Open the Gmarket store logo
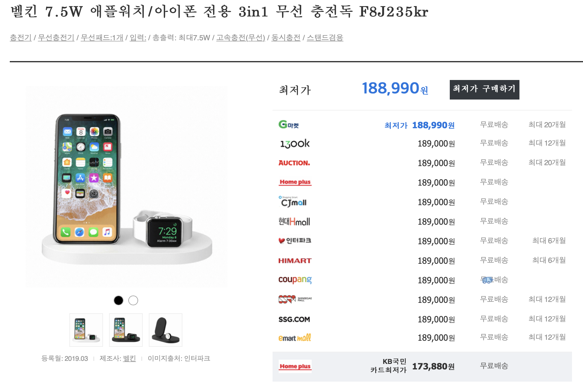Screen dimensions: 583x392 click(x=288, y=125)
